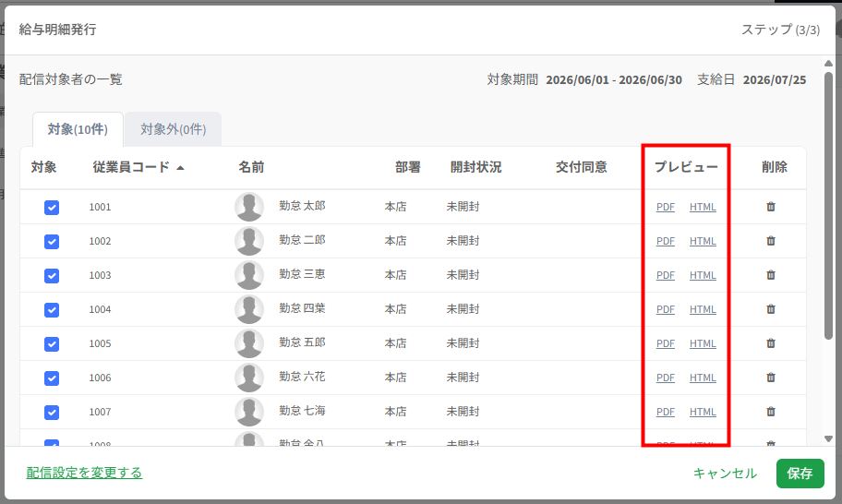This screenshot has width=842, height=504.
Task: Open PDF preview for employee 1007
Action: click(x=666, y=412)
